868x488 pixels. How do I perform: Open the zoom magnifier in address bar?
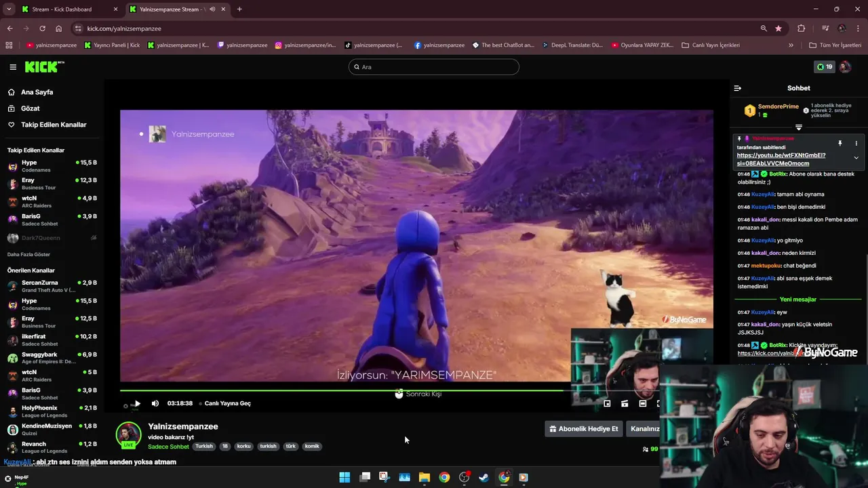(764, 28)
